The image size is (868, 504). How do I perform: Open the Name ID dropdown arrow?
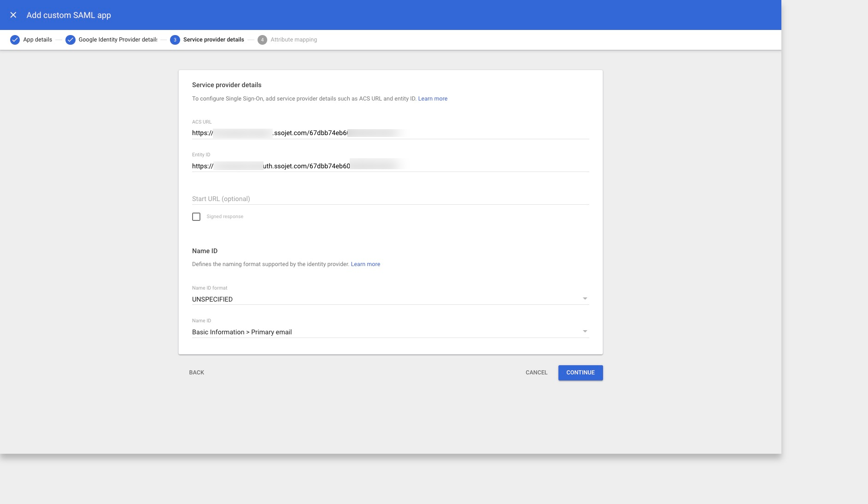[585, 331]
